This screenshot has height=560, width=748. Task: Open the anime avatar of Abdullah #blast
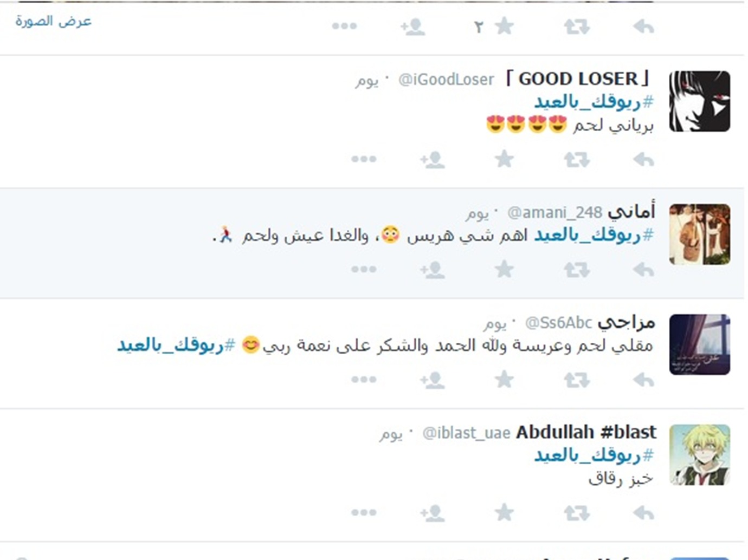coord(699,454)
